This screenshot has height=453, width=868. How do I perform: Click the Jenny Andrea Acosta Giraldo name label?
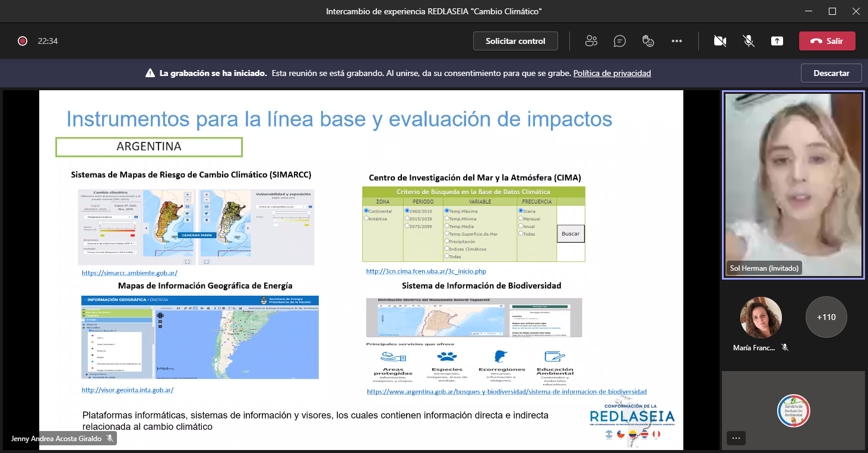(56, 438)
